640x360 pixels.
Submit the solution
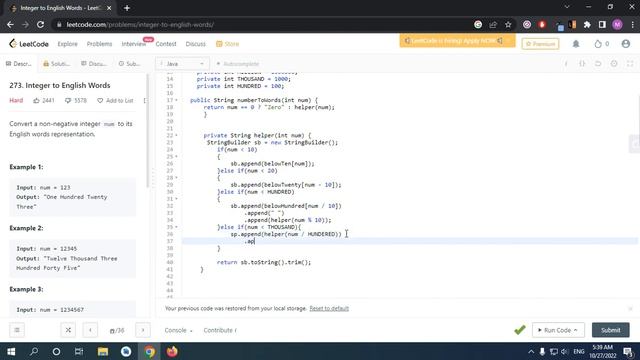[x=611, y=330]
